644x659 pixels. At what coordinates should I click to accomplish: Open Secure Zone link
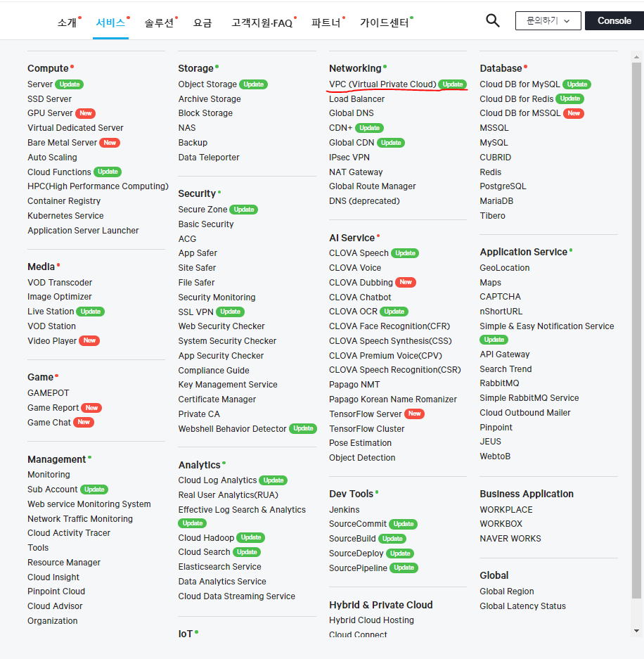click(x=202, y=210)
